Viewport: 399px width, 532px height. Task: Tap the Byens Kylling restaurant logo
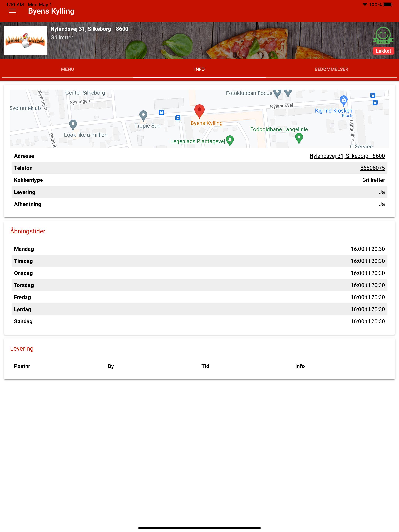coord(25,40)
